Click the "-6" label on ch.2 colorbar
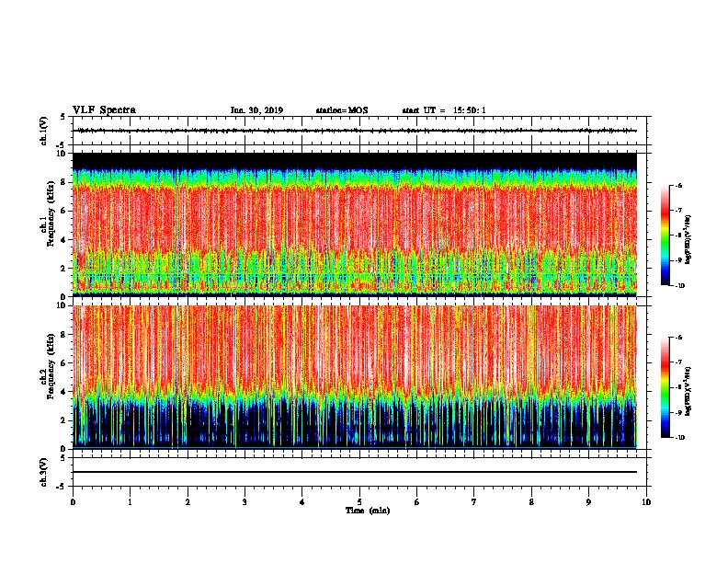The width and height of the screenshot is (728, 563). tap(678, 338)
